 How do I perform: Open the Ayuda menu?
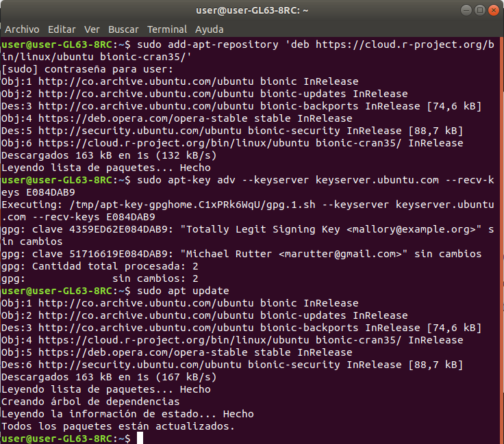tap(210, 29)
